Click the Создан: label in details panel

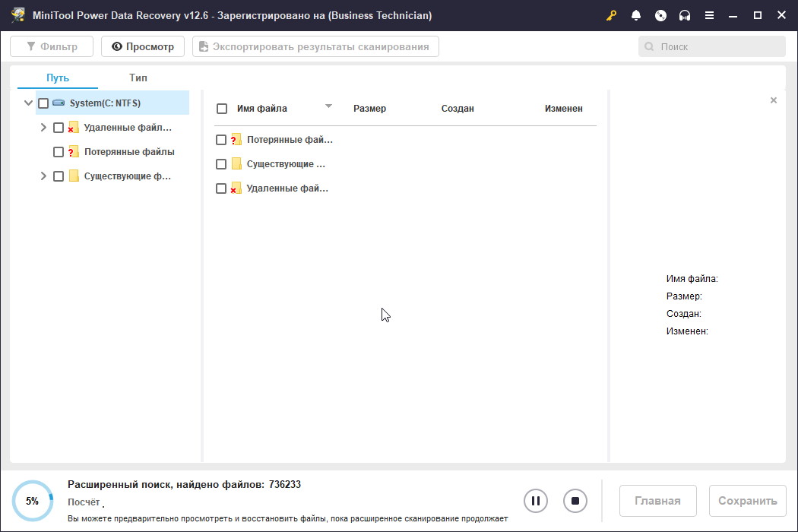pyautogui.click(x=683, y=314)
